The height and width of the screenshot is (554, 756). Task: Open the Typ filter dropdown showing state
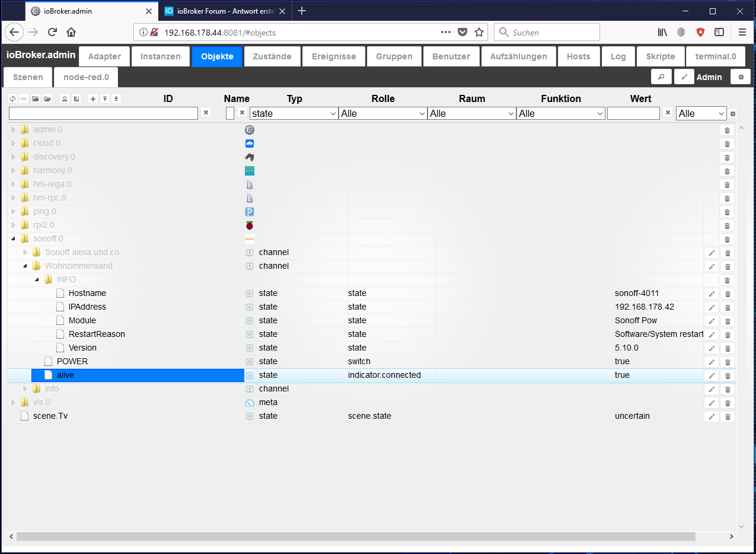tap(294, 113)
